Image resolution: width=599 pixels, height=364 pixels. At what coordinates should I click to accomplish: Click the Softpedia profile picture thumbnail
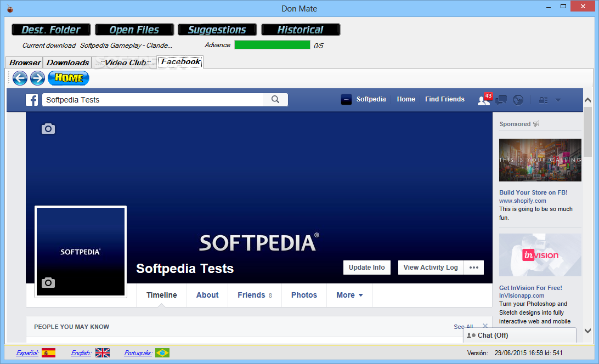[x=81, y=252]
